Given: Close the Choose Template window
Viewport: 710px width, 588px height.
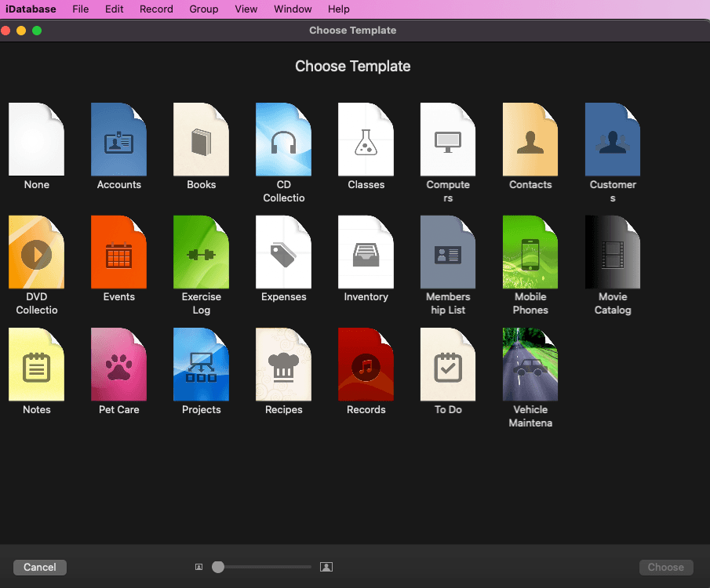Looking at the screenshot, I should [x=6, y=31].
